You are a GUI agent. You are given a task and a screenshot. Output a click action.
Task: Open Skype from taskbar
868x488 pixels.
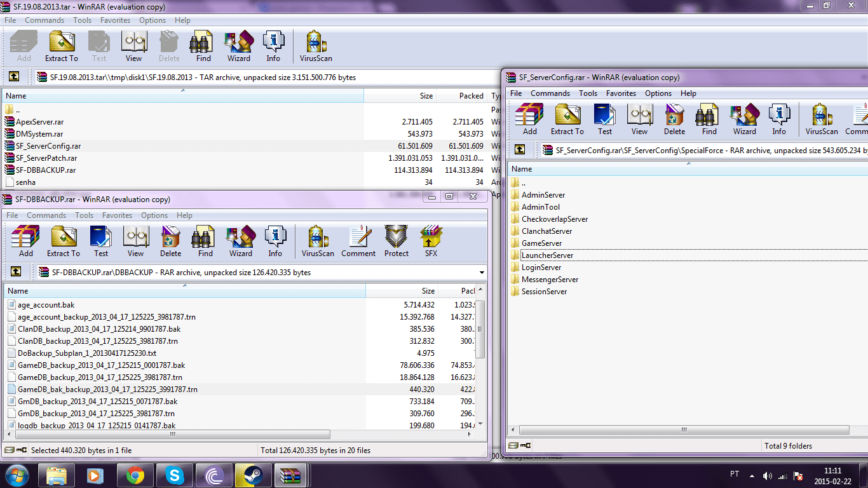(x=174, y=475)
